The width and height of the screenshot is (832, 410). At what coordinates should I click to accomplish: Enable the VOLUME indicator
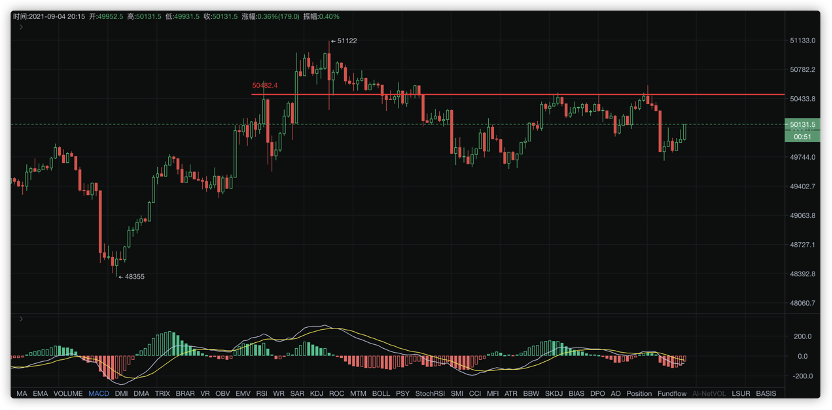68,394
